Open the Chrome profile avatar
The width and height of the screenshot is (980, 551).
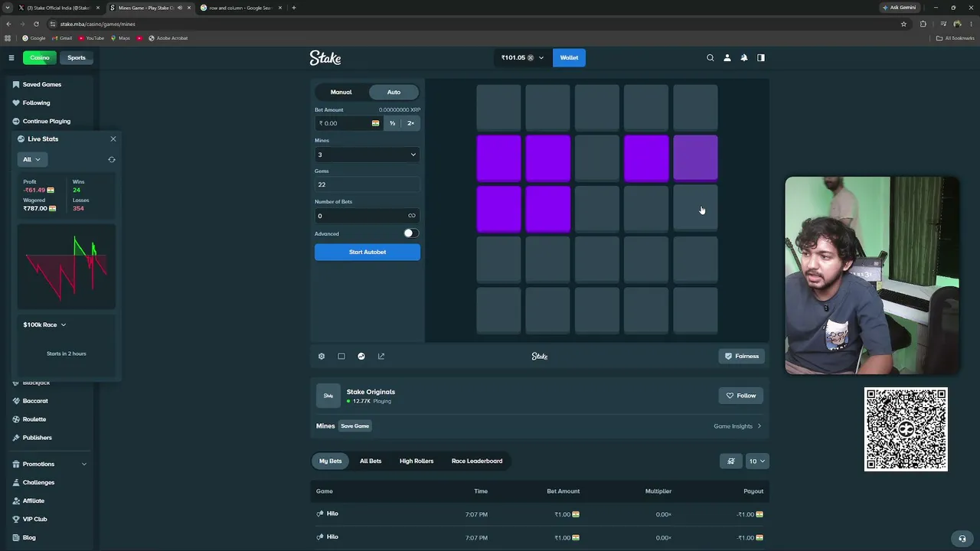[957, 24]
